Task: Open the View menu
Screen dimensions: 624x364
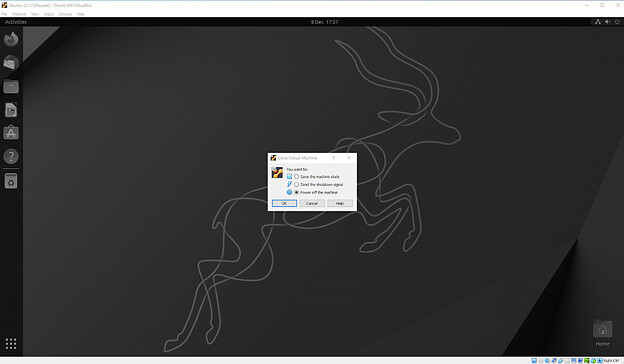Action: 35,14
